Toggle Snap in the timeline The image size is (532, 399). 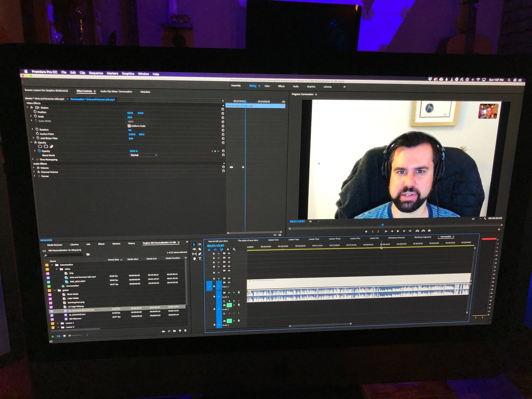pyautogui.click(x=215, y=250)
